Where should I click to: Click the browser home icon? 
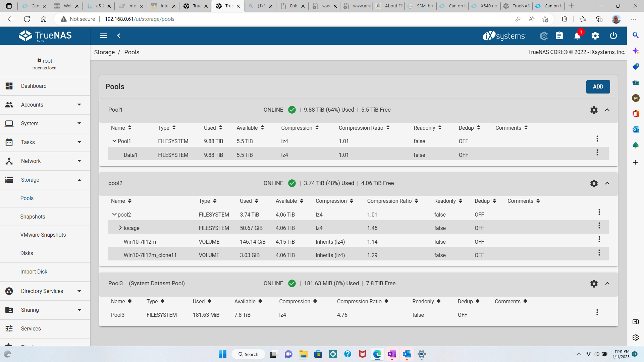44,19
